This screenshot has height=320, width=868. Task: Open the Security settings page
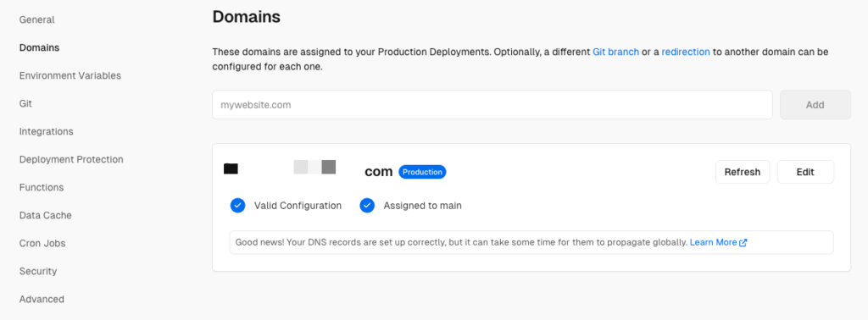pos(38,272)
